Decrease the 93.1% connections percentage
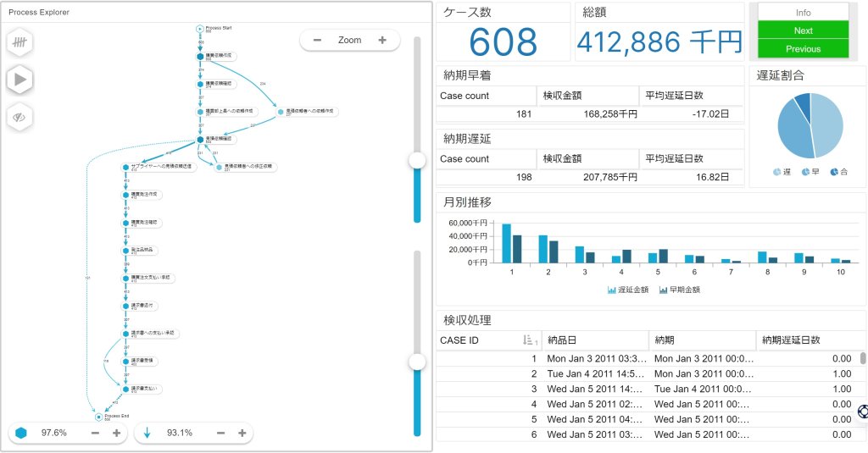The image size is (868, 453). click(220, 433)
